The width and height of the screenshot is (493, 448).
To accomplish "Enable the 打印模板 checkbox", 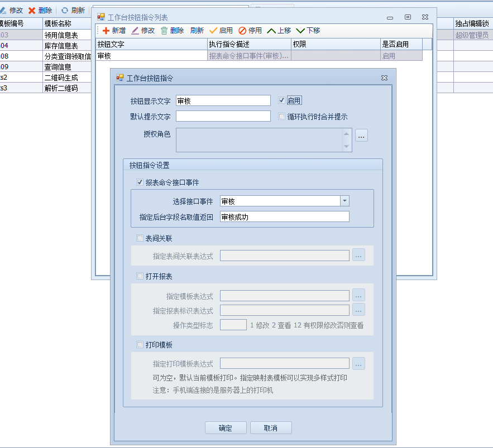I will pos(140,345).
